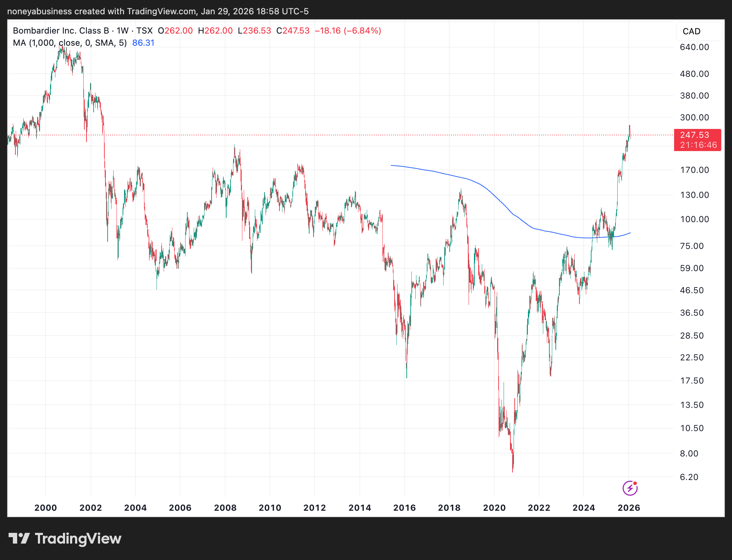Click the -18.16 (-6.84%) change value
Screen dimensions: 732x560
[x=348, y=31]
